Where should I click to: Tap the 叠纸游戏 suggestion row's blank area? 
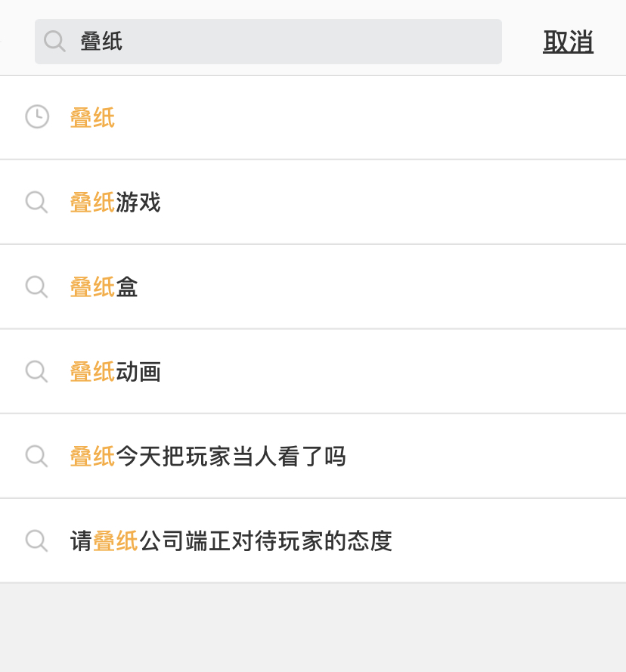[x=386, y=202]
